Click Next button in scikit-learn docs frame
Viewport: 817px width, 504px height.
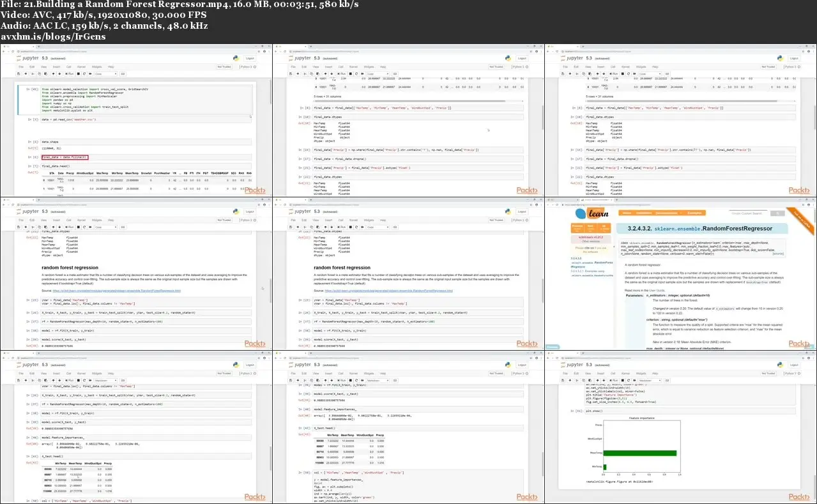coord(590,227)
